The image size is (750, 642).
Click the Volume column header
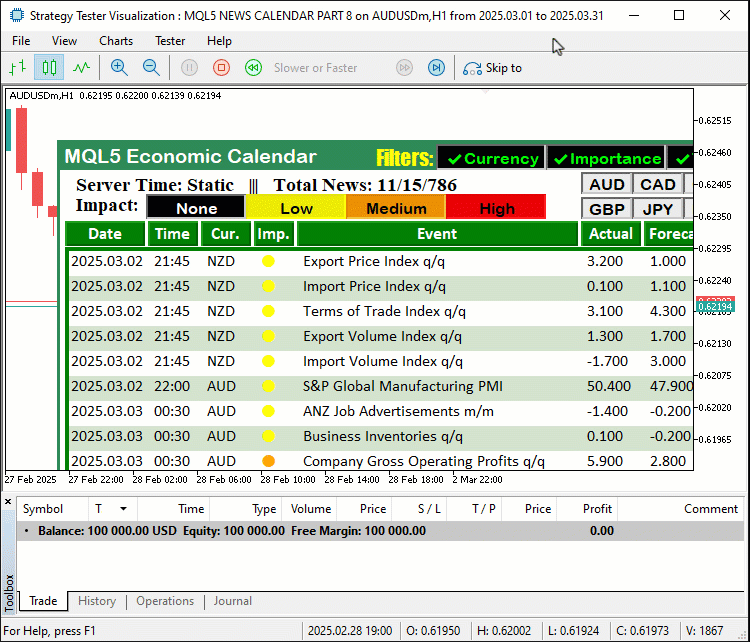311,509
